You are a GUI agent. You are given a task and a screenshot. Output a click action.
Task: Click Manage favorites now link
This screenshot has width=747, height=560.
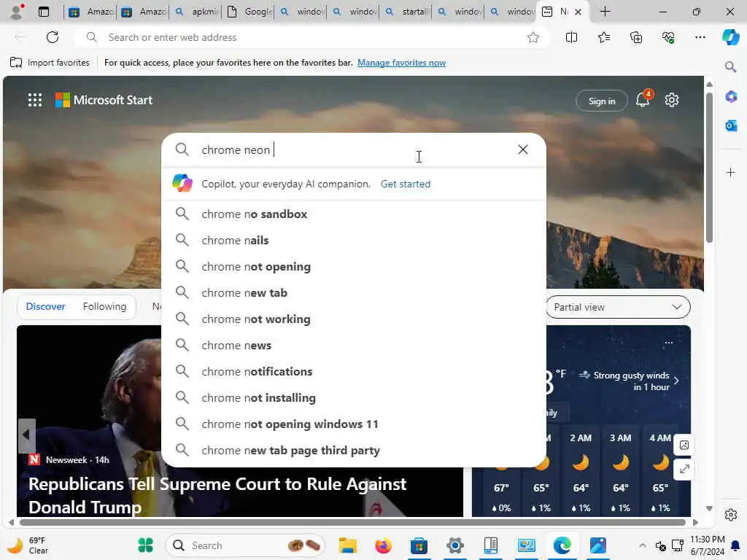coord(402,63)
